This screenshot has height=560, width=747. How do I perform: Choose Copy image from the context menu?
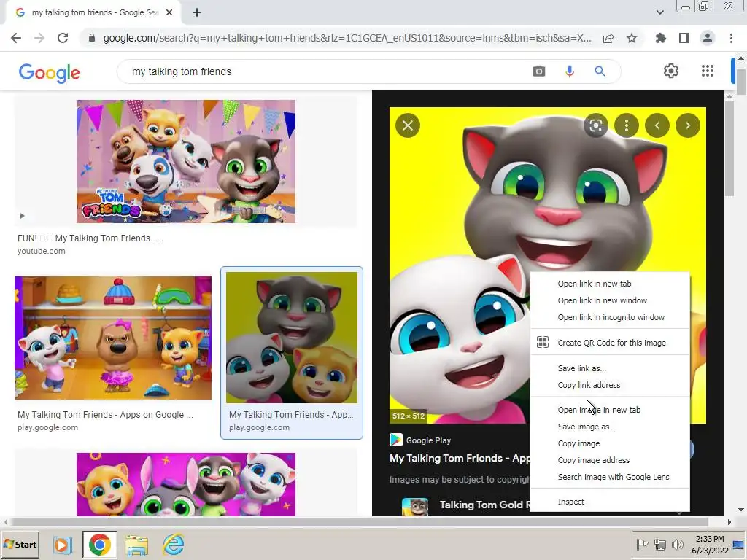610,443
